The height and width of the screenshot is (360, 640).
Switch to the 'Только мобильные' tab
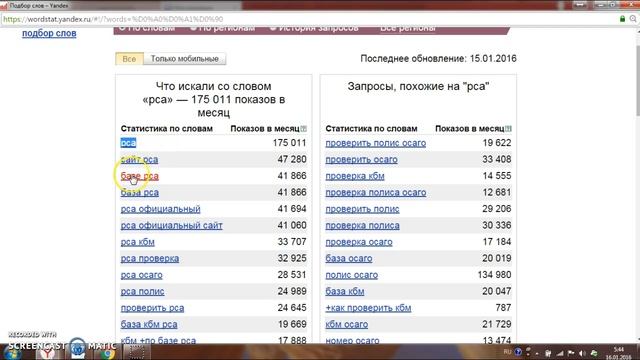tap(184, 59)
